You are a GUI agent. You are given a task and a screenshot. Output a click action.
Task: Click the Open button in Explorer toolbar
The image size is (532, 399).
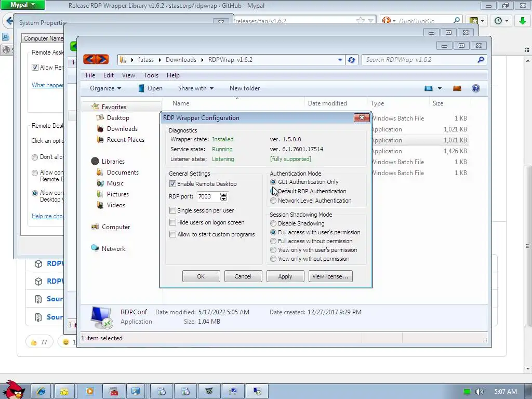pyautogui.click(x=150, y=88)
